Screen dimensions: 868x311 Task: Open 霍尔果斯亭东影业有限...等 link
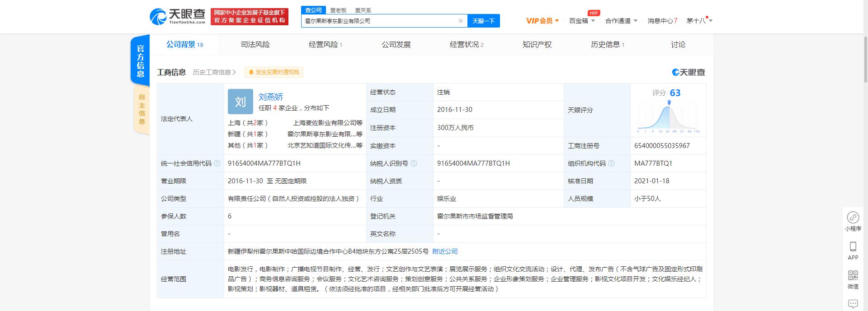pos(325,134)
